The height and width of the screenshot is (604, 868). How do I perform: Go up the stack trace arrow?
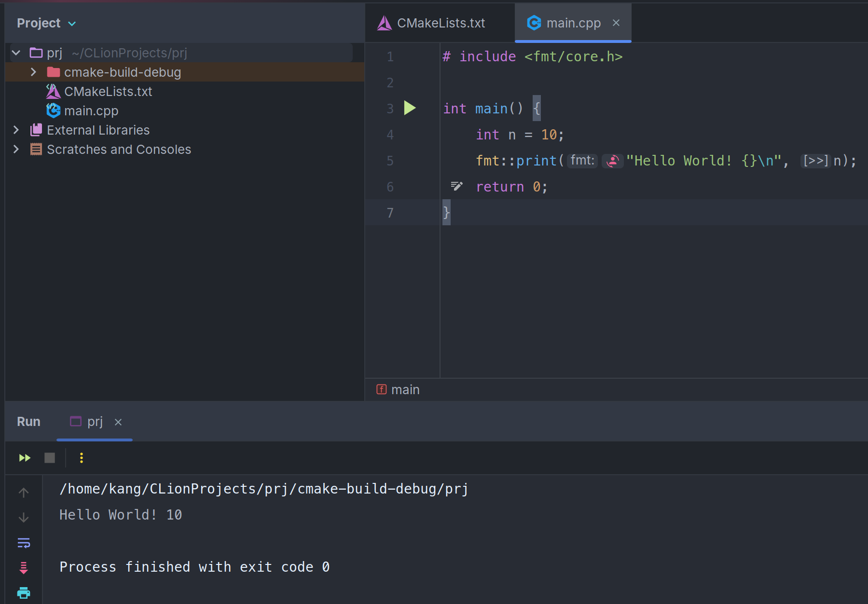click(x=24, y=492)
